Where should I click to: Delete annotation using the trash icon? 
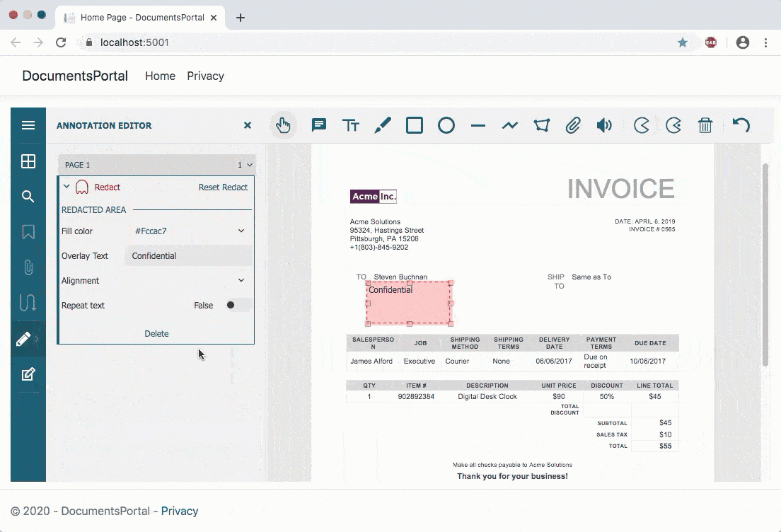[x=705, y=125]
